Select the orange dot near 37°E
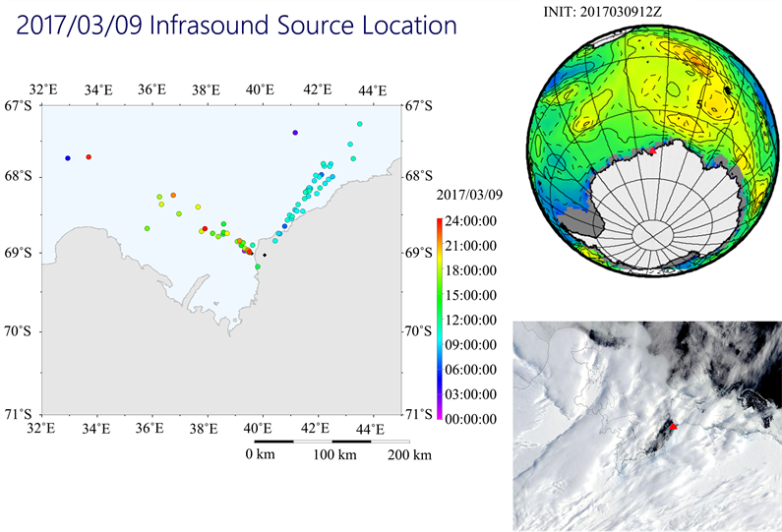This screenshot has height=532, width=782. pos(173,195)
